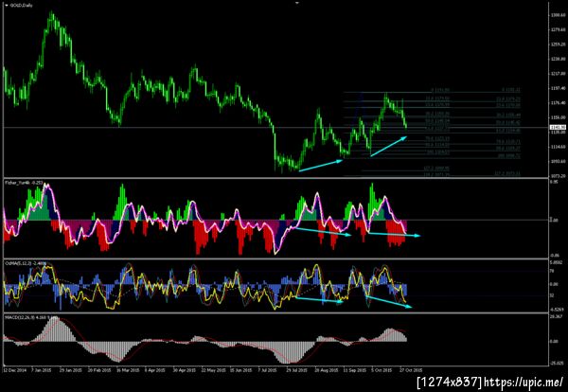Click the highlighted current price tag on the scale

(x=556, y=127)
